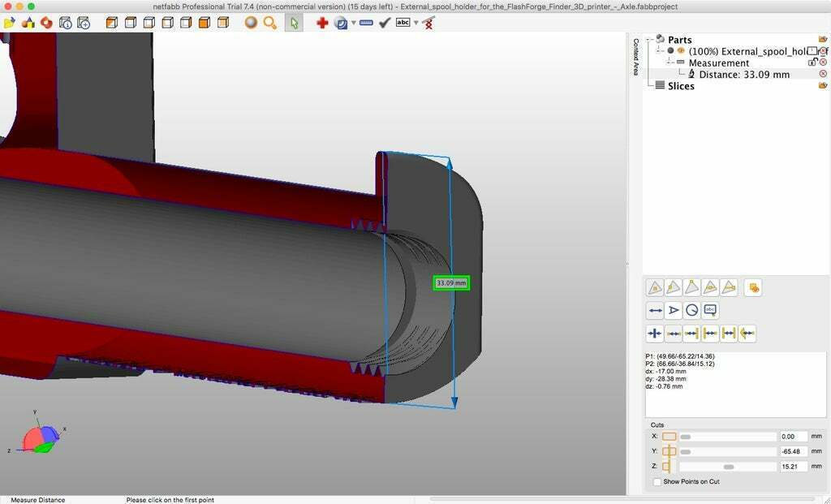
Task: Select the magnifier zoom tool
Action: pos(270,23)
